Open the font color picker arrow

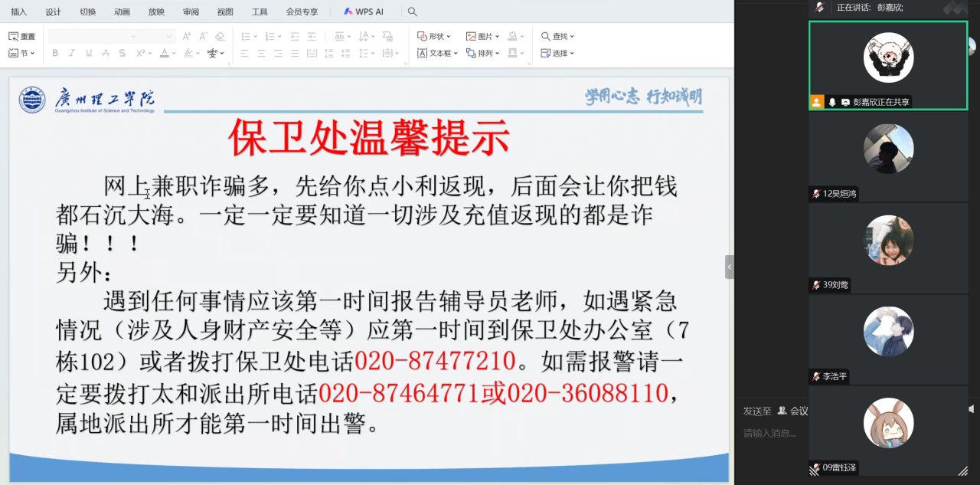tap(175, 53)
